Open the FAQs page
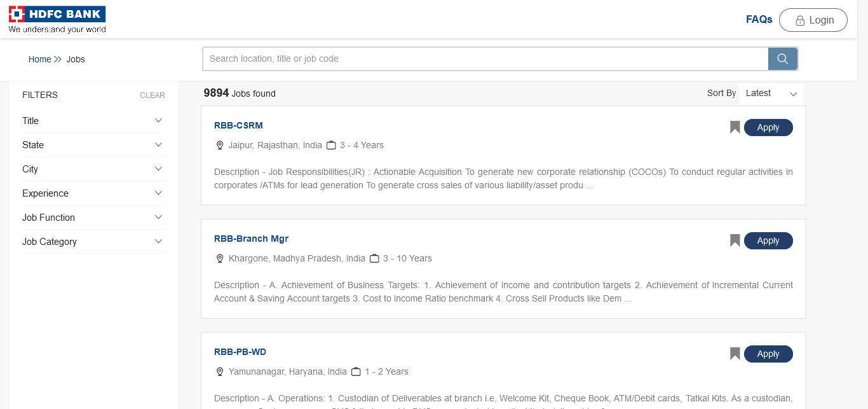Image resolution: width=868 pixels, height=409 pixels. [x=759, y=20]
